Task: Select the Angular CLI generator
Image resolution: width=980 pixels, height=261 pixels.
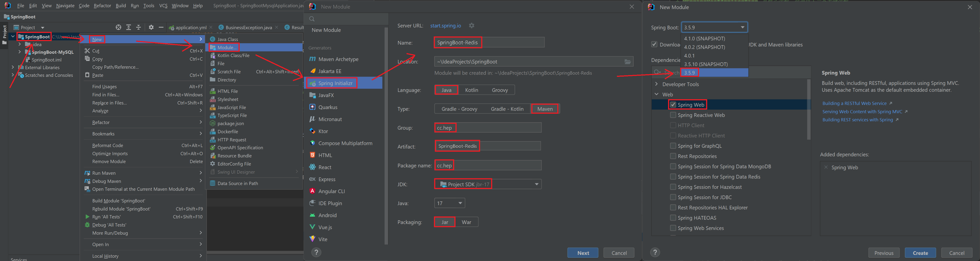Action: tap(331, 191)
